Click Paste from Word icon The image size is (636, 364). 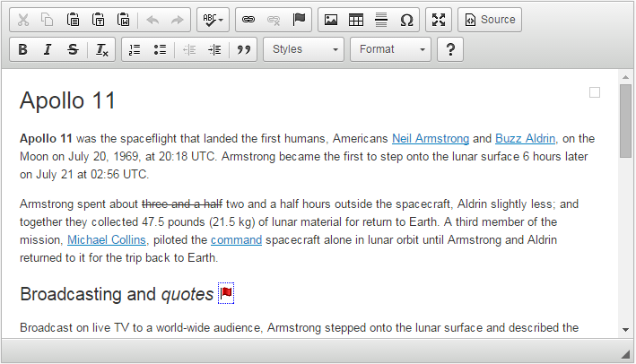pos(123,20)
